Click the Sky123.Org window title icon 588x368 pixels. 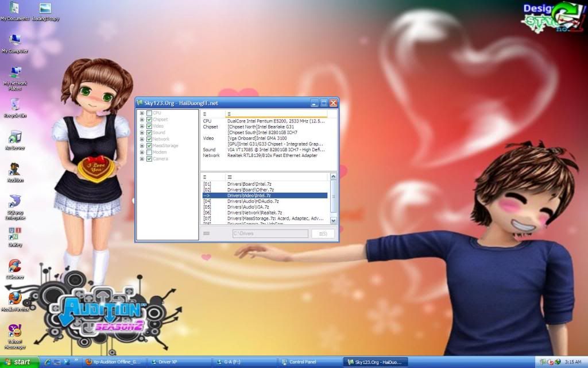tap(140, 103)
